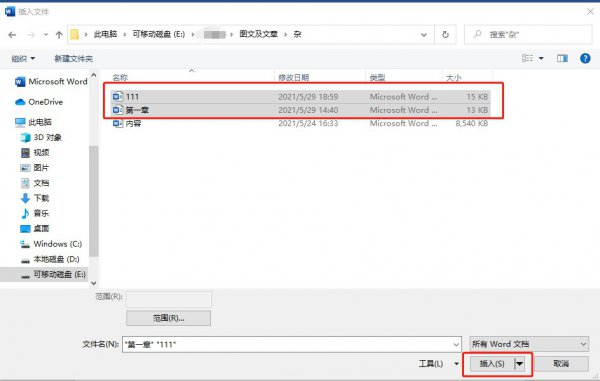600x381 pixels.
Task: Click the folder icon in address bar
Action: (74, 34)
